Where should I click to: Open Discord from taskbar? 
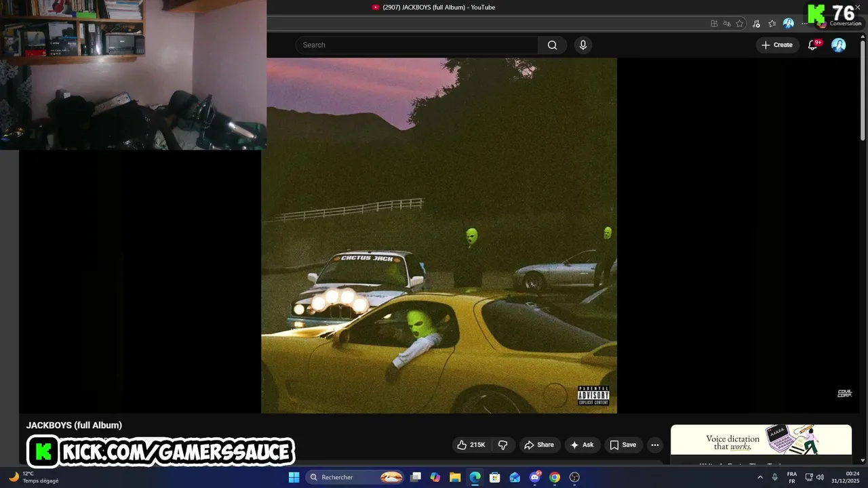[x=535, y=477]
